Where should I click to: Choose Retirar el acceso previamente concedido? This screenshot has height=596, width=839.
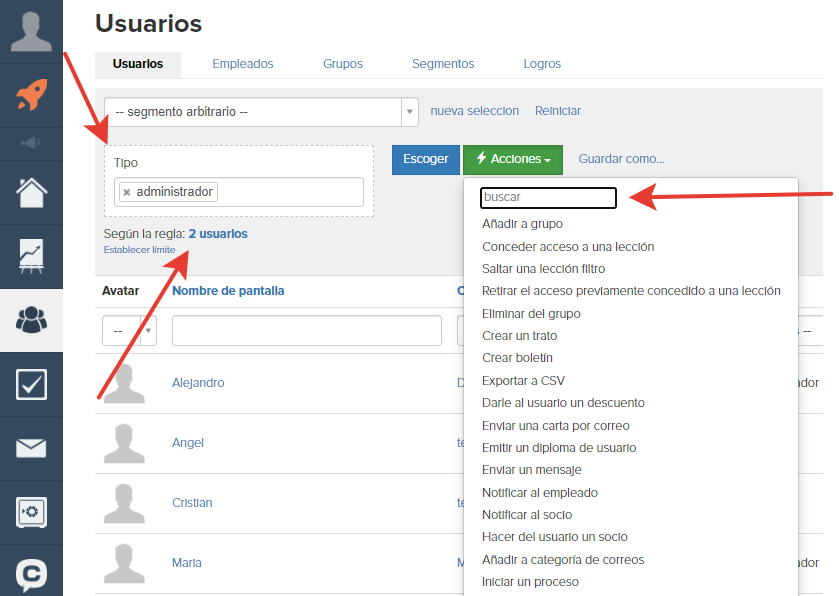[x=631, y=291]
